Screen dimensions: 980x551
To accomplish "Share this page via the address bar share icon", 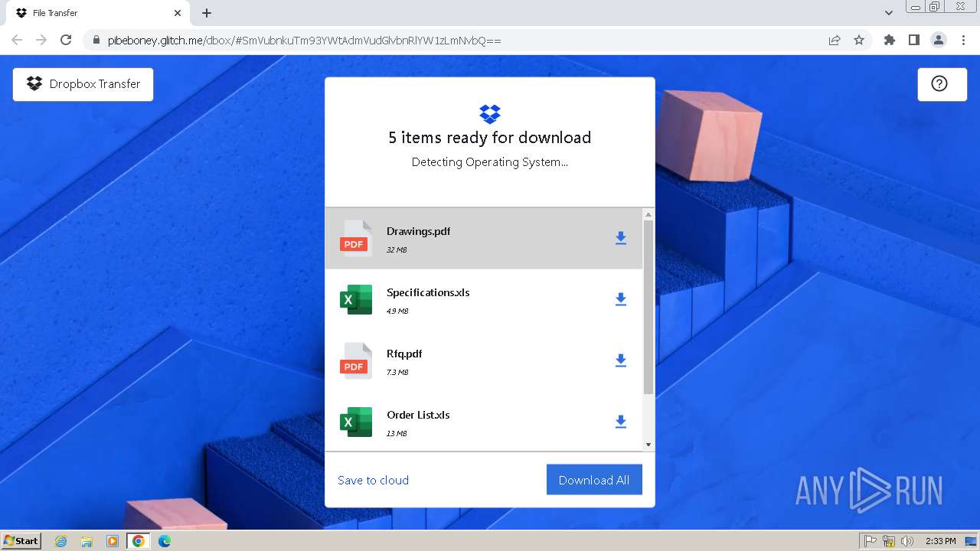I will tap(835, 41).
